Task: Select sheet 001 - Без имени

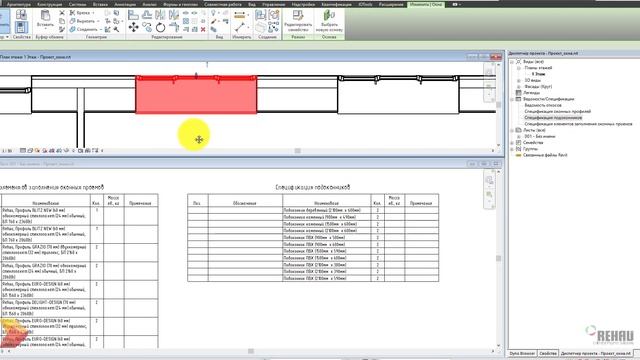Action: coord(540,136)
